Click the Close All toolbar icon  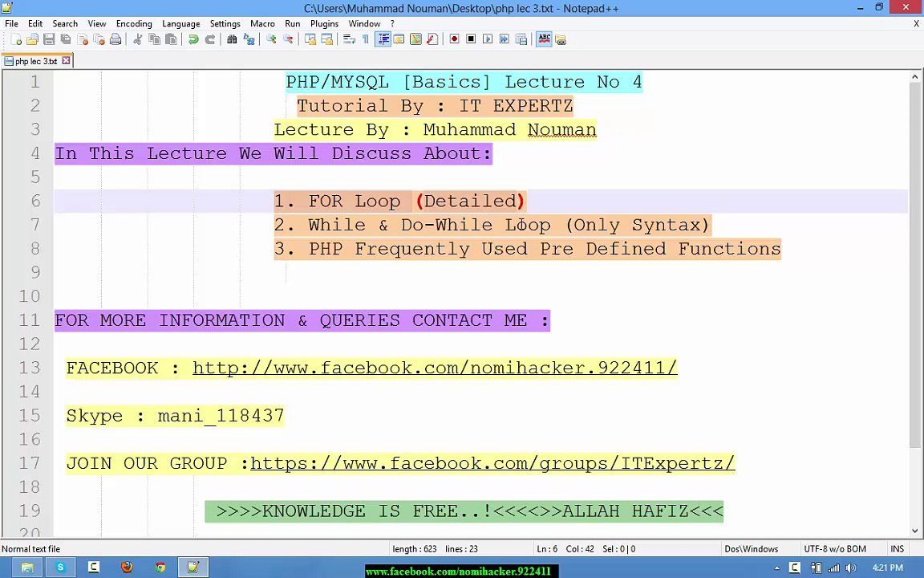[x=99, y=39]
